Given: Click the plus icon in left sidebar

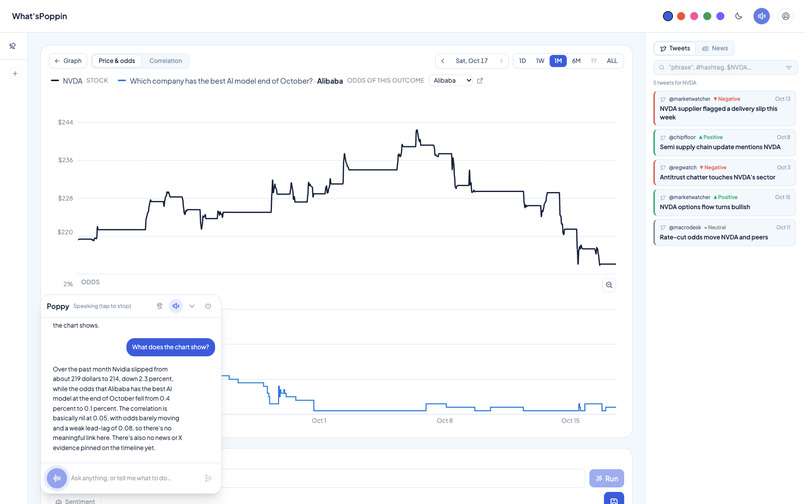Looking at the screenshot, I should 15,74.
